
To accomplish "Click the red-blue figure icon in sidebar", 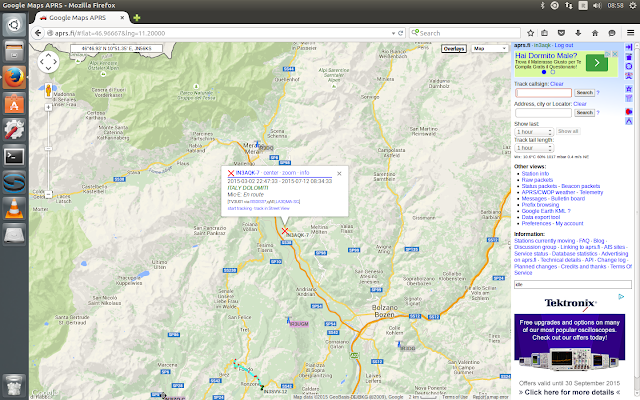I will 629,76.
